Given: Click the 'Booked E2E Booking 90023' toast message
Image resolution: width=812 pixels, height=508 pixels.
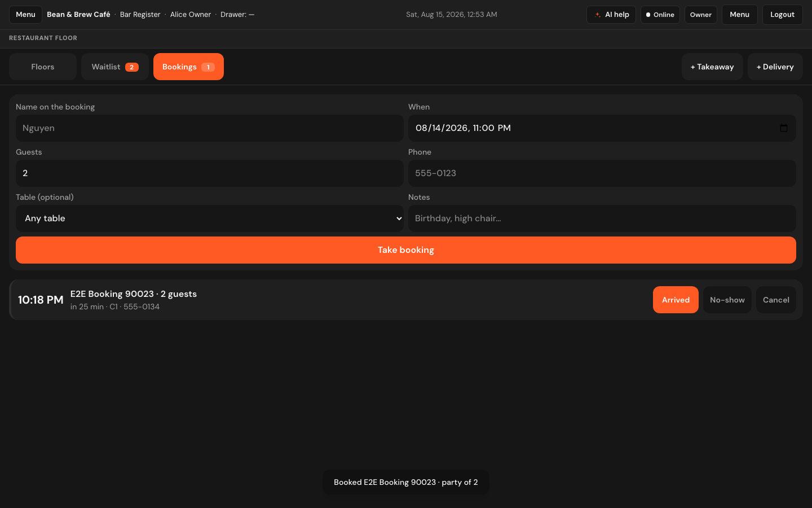Looking at the screenshot, I should [x=406, y=482].
